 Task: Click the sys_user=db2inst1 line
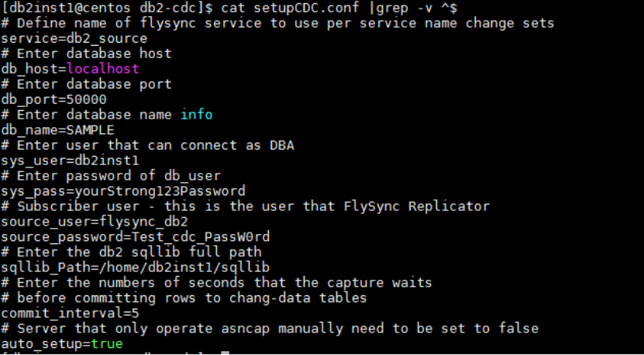[70, 160]
